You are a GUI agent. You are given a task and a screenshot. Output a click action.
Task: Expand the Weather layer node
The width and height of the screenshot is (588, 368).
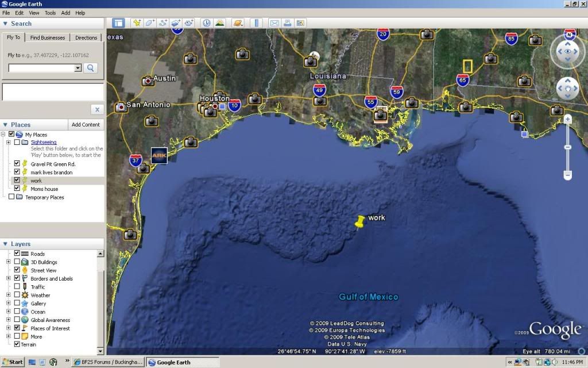9,295
